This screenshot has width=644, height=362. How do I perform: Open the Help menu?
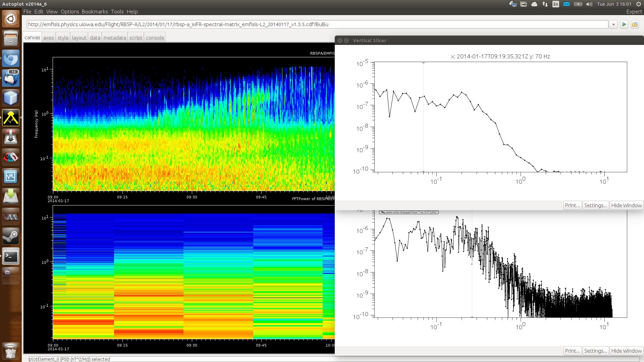point(132,11)
